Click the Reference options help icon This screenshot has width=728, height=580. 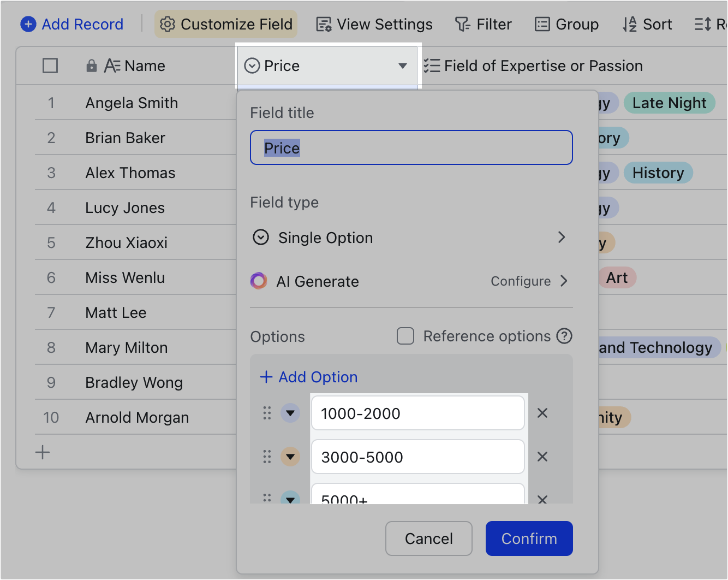[x=564, y=336]
